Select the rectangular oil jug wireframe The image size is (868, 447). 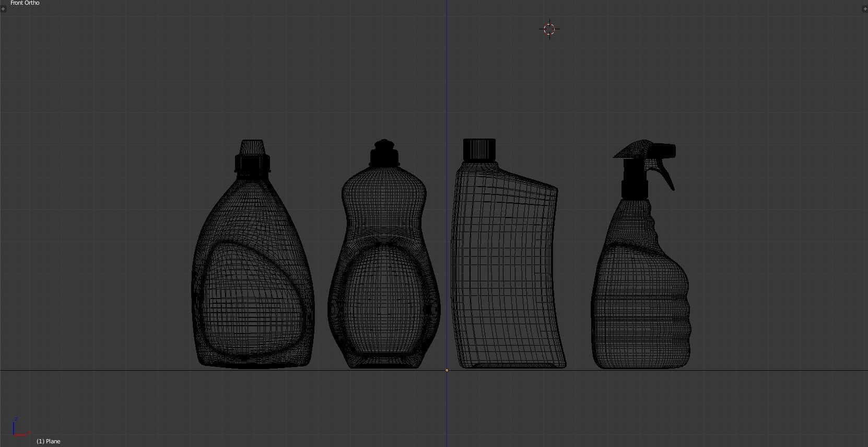509,254
